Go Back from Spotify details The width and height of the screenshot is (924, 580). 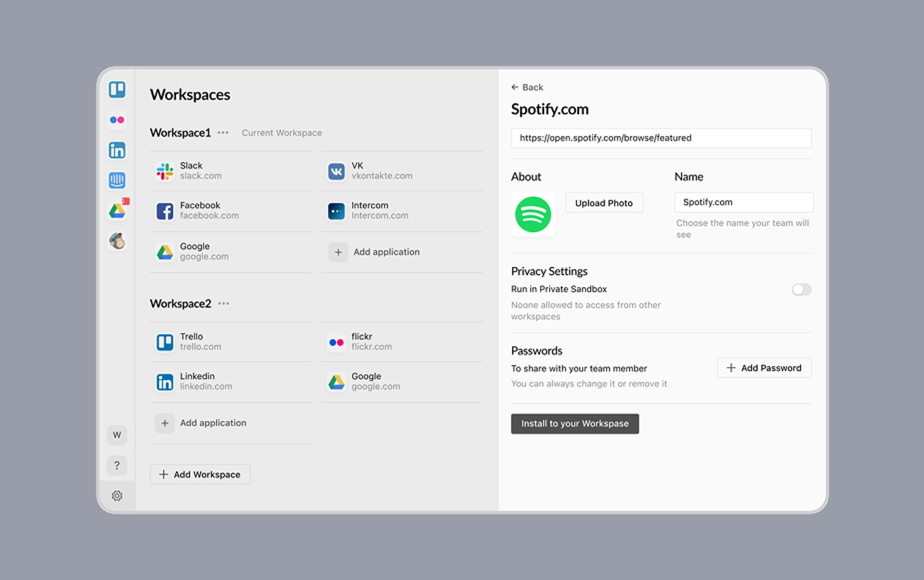tap(527, 87)
